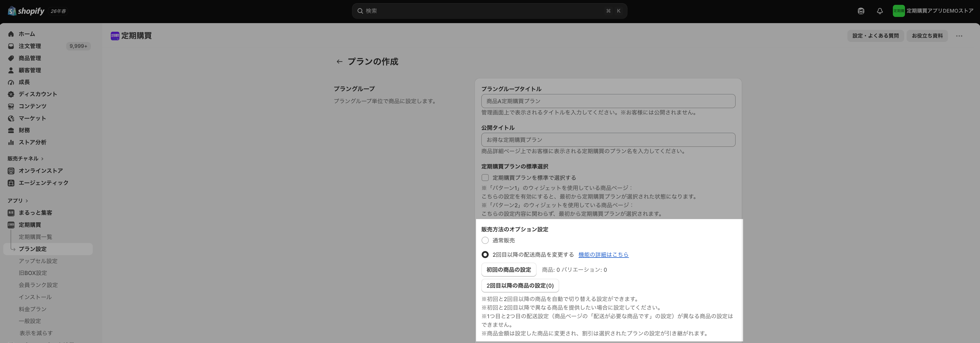This screenshot has height=343, width=980.
Task: Collapse sidebar items with 表示を減らす
Action: coord(36,333)
